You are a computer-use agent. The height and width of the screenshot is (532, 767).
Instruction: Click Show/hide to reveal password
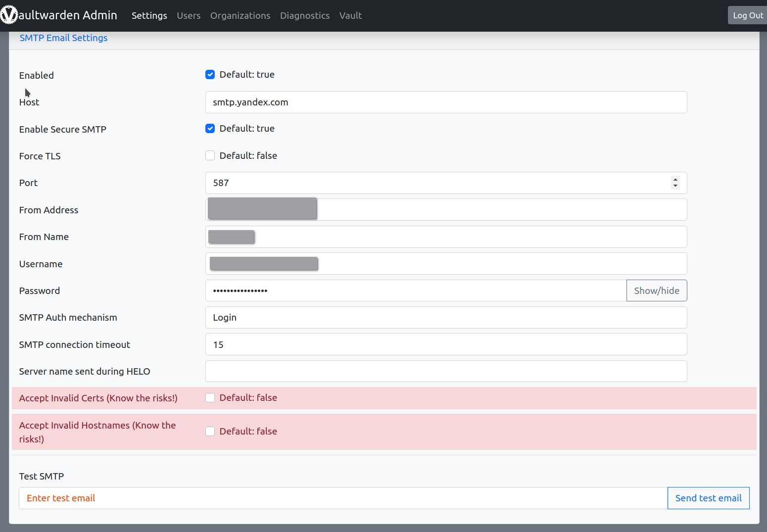click(x=656, y=291)
